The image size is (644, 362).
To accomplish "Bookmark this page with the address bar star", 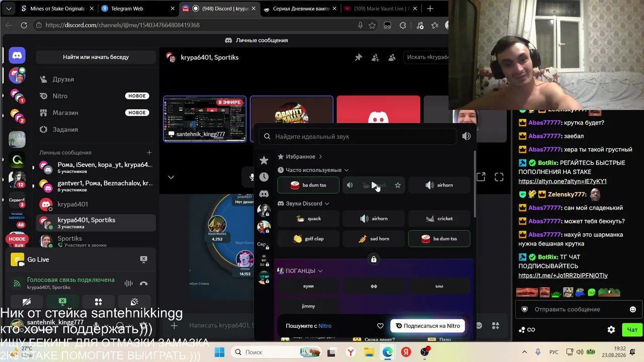I will [372, 25].
